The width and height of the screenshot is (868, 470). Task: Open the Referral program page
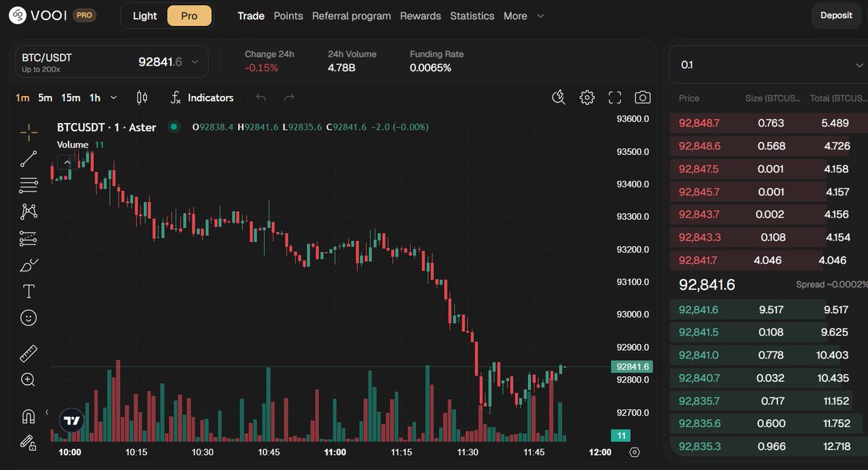(352, 15)
